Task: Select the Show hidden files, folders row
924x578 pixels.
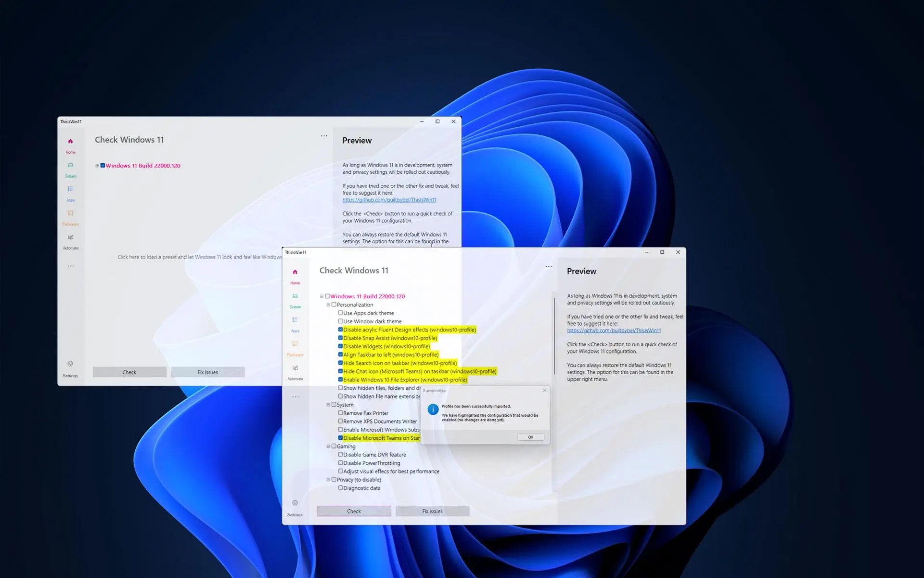Action: pyautogui.click(x=382, y=388)
